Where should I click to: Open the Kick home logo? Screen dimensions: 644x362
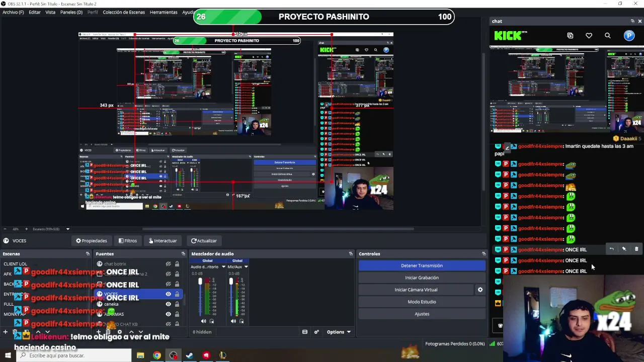[x=511, y=35]
